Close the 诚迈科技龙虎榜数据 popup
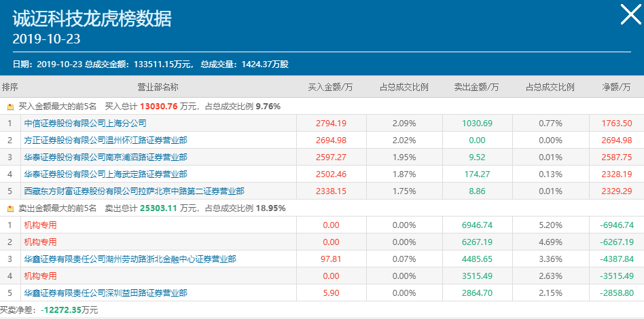 coord(630,14)
